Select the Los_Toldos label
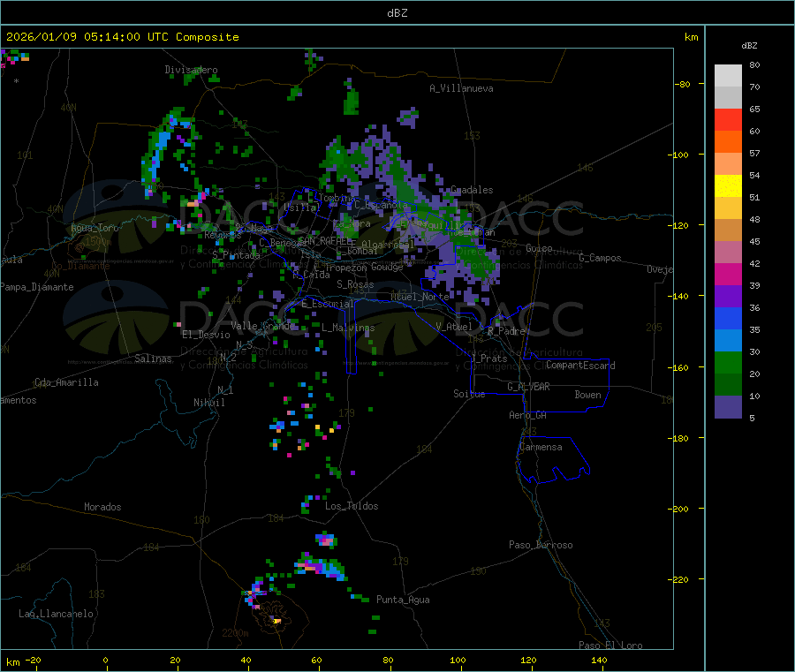Viewport: 795px width, 672px height. 352,506
